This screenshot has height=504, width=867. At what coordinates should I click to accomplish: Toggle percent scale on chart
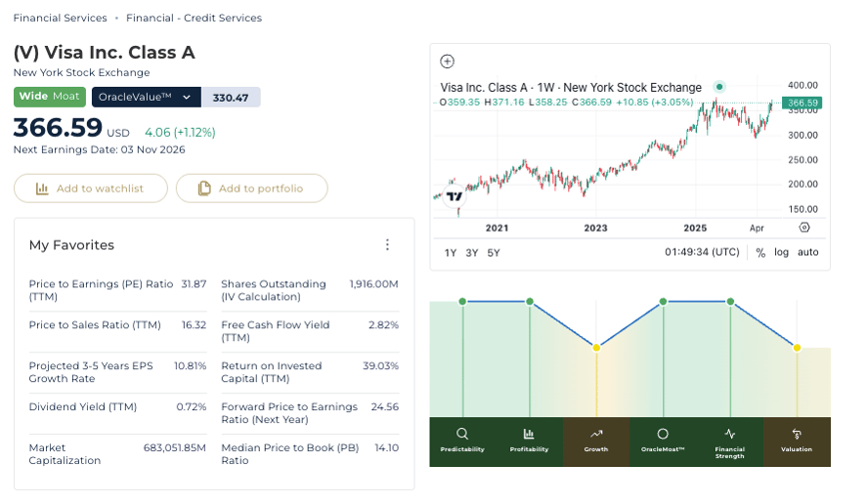[760, 253]
